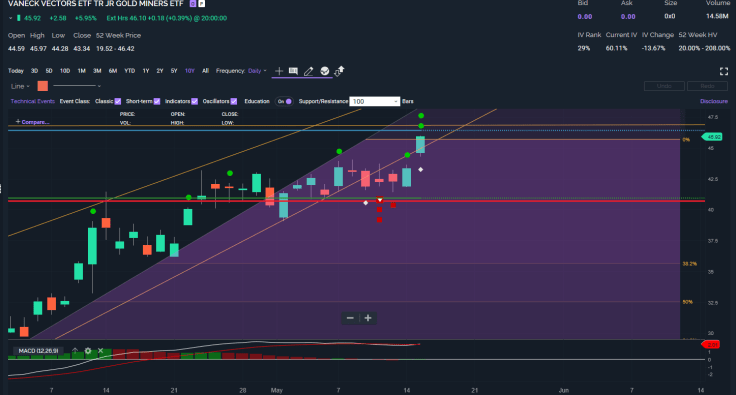Click the 38.2% Fibonacci level label

pos(690,264)
